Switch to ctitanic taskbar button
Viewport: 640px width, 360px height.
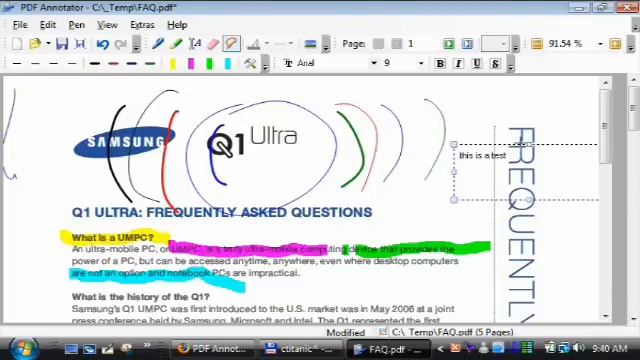pos(300,349)
